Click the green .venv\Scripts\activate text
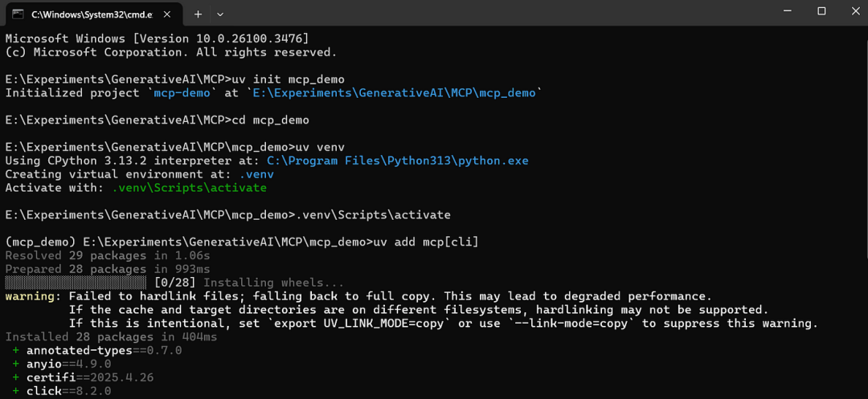 (x=189, y=188)
